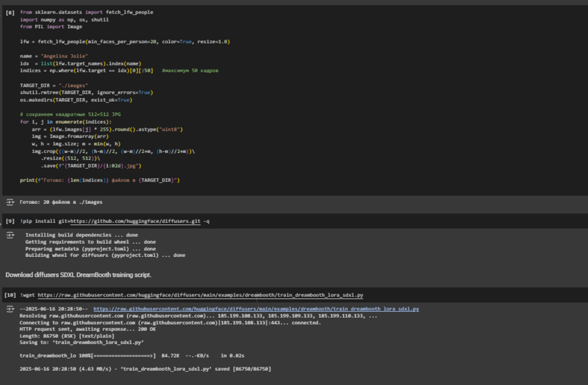Follow the blue URL in the wget output log

click(256, 309)
